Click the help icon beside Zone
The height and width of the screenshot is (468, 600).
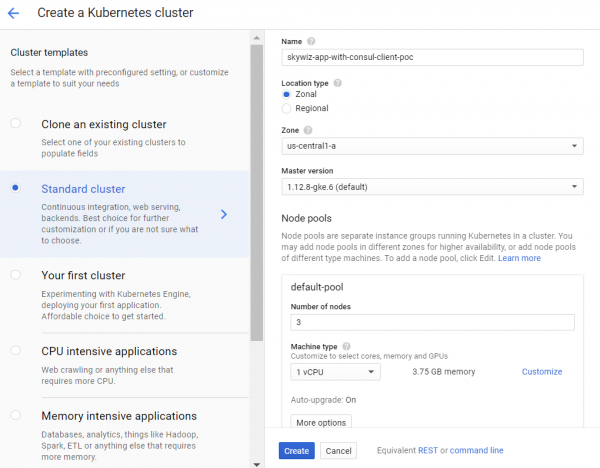(x=307, y=130)
